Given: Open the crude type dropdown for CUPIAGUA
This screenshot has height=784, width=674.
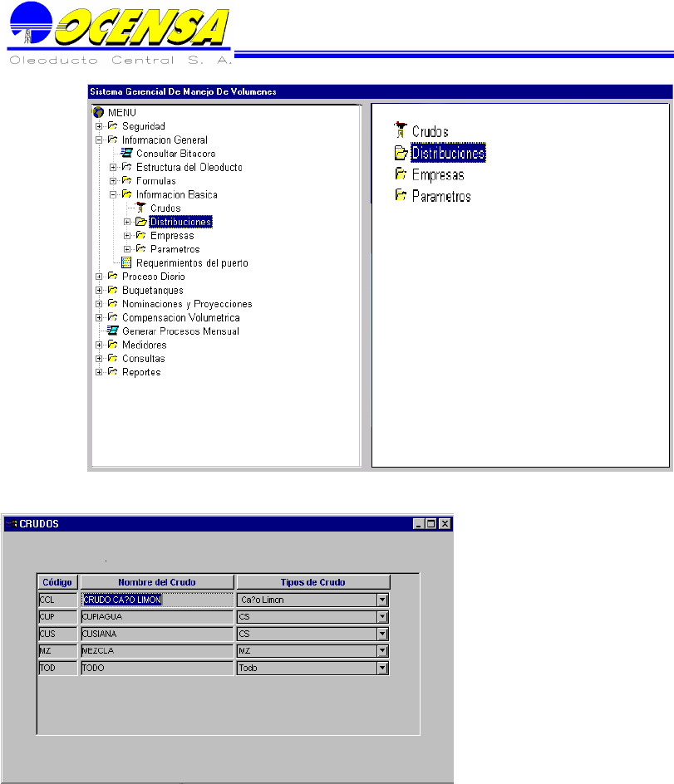Looking at the screenshot, I should coord(383,616).
